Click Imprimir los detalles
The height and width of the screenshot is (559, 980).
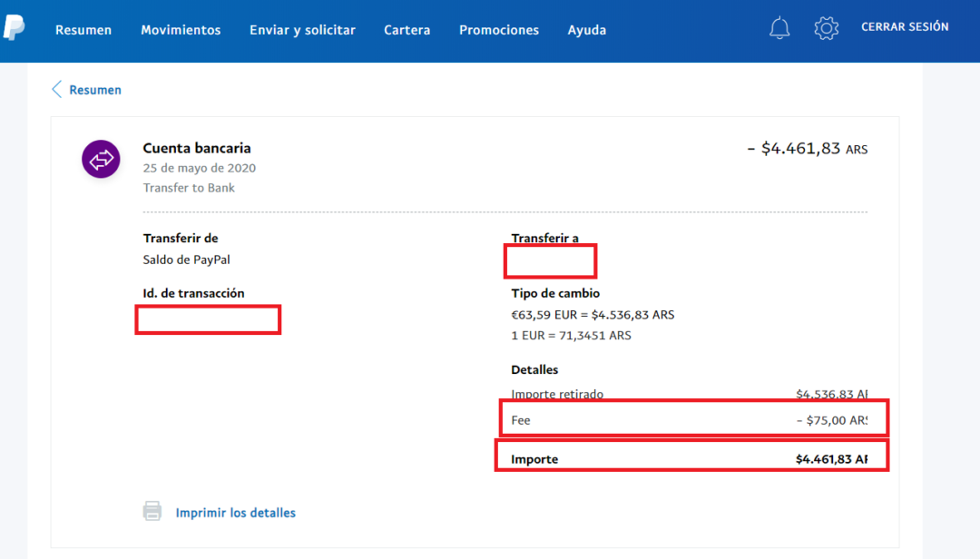[236, 512]
